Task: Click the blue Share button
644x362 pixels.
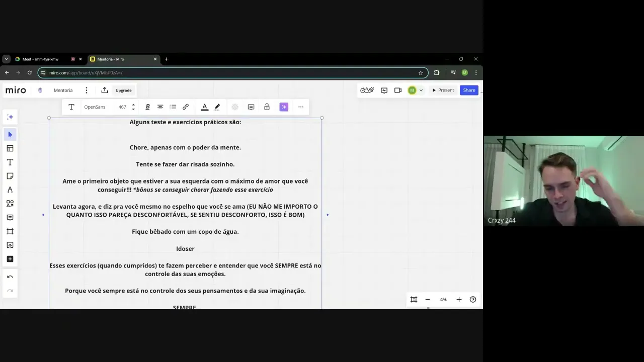Action: click(469, 90)
